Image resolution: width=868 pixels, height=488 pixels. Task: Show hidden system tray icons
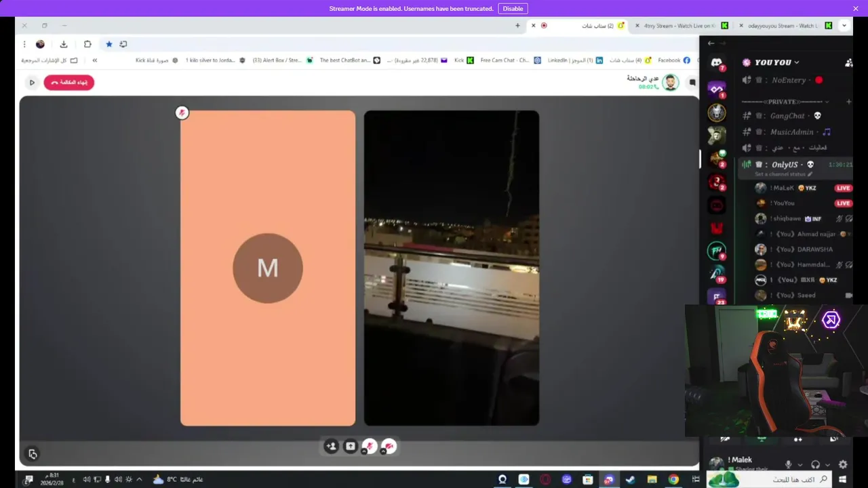click(139, 480)
